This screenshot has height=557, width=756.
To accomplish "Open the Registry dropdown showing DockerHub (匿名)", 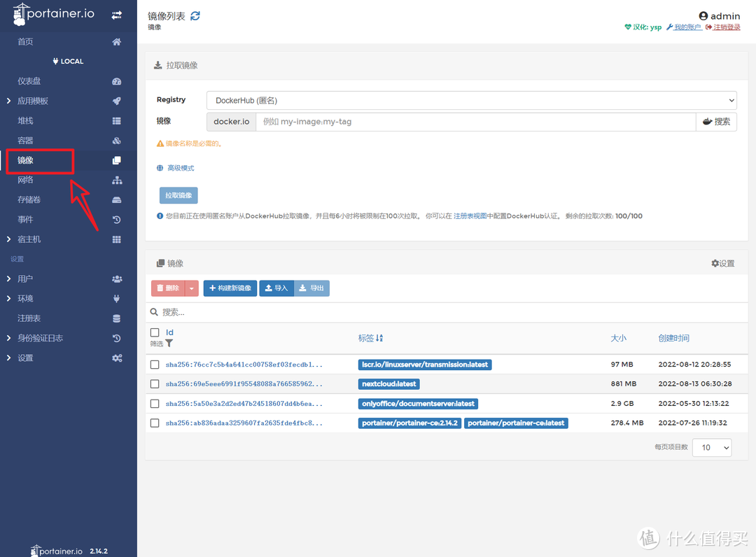I will pyautogui.click(x=470, y=100).
